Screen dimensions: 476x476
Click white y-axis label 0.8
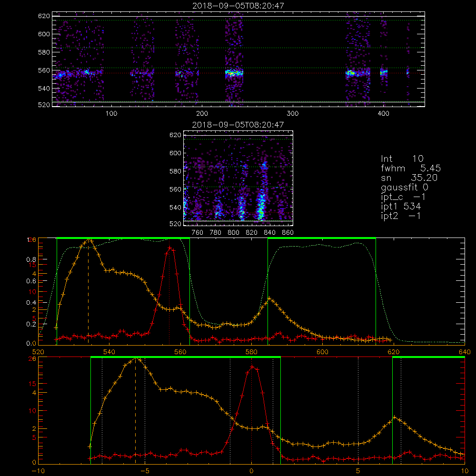[31, 259]
